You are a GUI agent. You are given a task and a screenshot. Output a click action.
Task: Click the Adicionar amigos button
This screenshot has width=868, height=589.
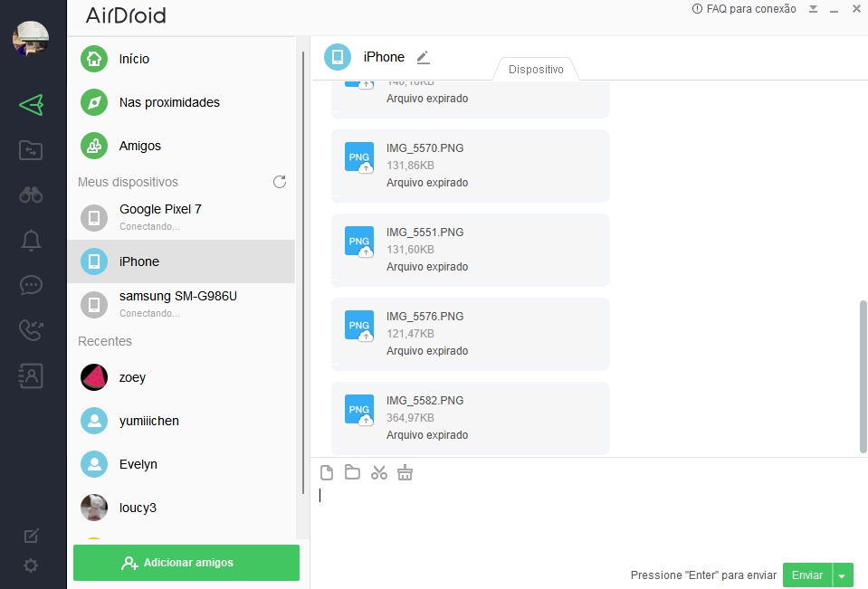click(x=186, y=562)
